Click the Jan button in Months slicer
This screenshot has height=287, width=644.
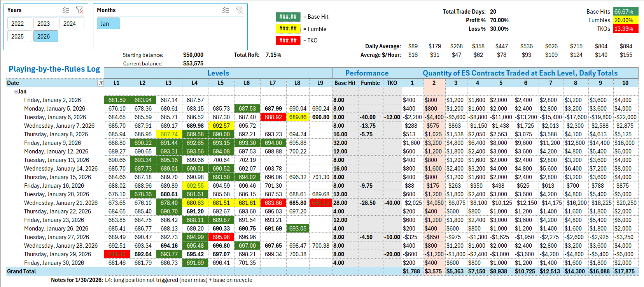[x=108, y=24]
